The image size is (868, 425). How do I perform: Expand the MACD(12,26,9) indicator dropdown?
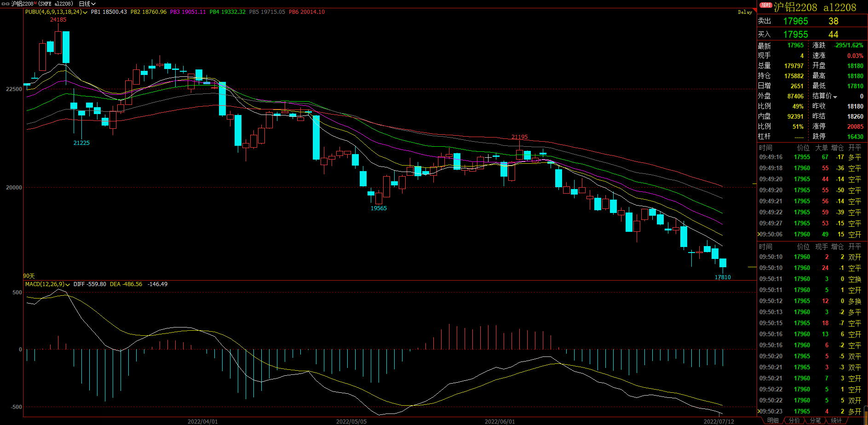(x=68, y=285)
